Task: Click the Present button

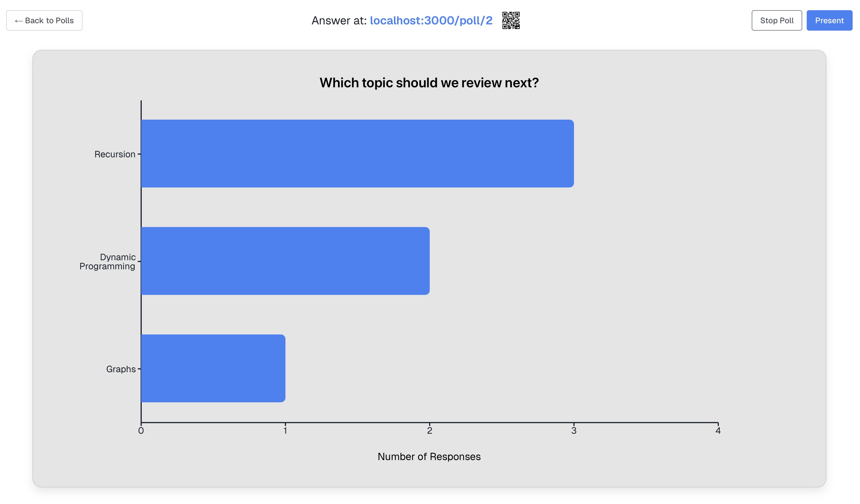Action: coord(829,20)
